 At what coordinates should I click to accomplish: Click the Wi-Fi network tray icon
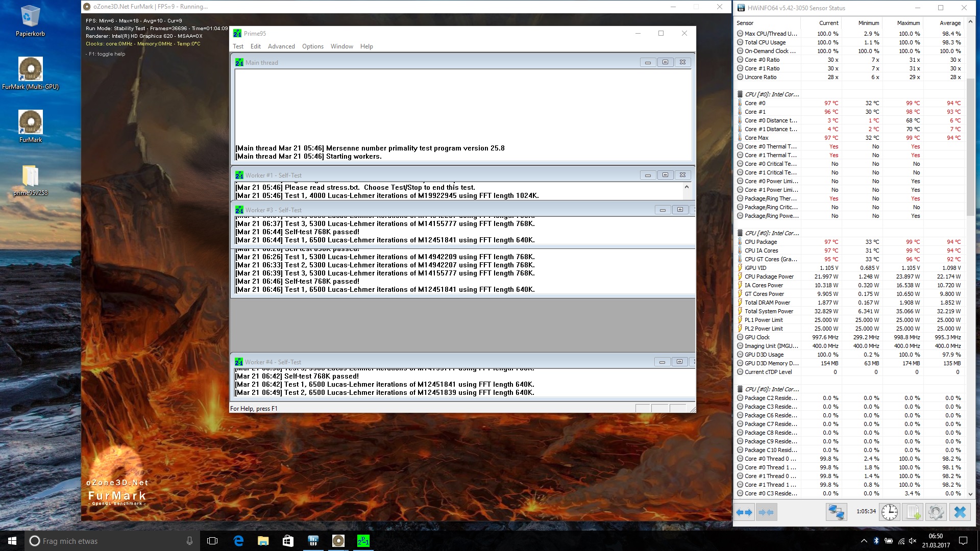click(x=901, y=541)
